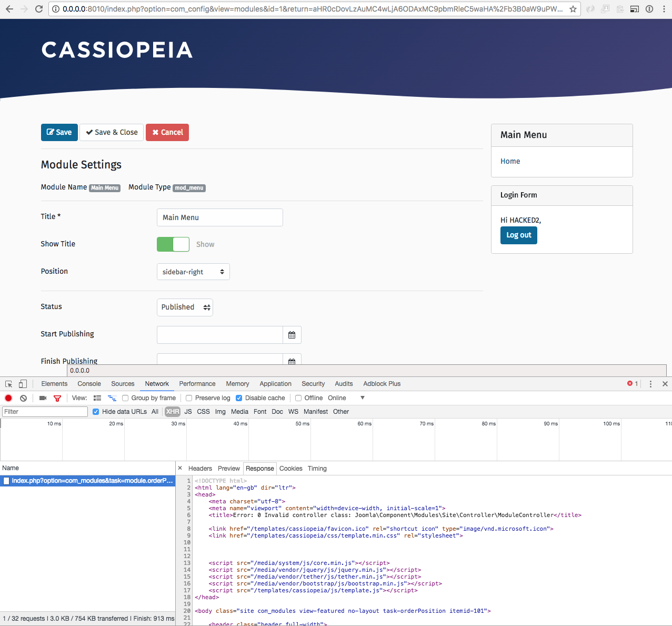Toggle the waterfall overview view icon
672x626 pixels.
tap(112, 398)
